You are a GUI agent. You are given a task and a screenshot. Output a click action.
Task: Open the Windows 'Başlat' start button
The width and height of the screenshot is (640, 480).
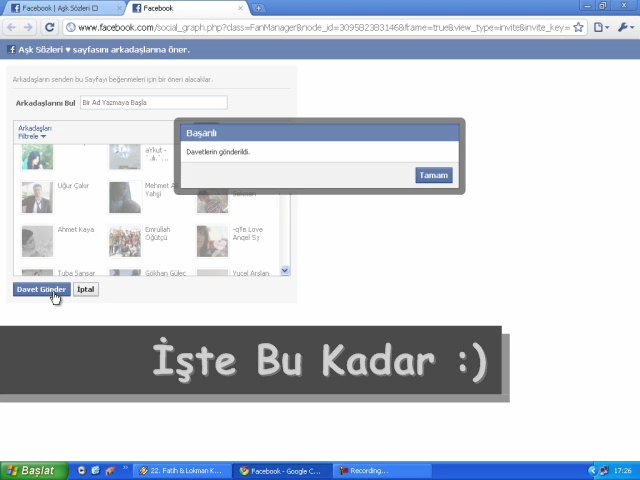pos(33,471)
